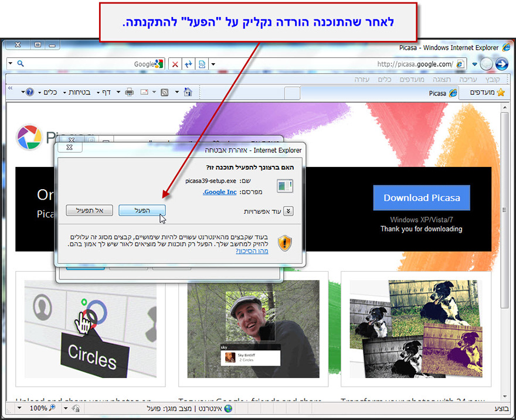The height and width of the screenshot is (420, 516).
Task: Click the Google provider icon in the search box
Action: coord(159,64)
